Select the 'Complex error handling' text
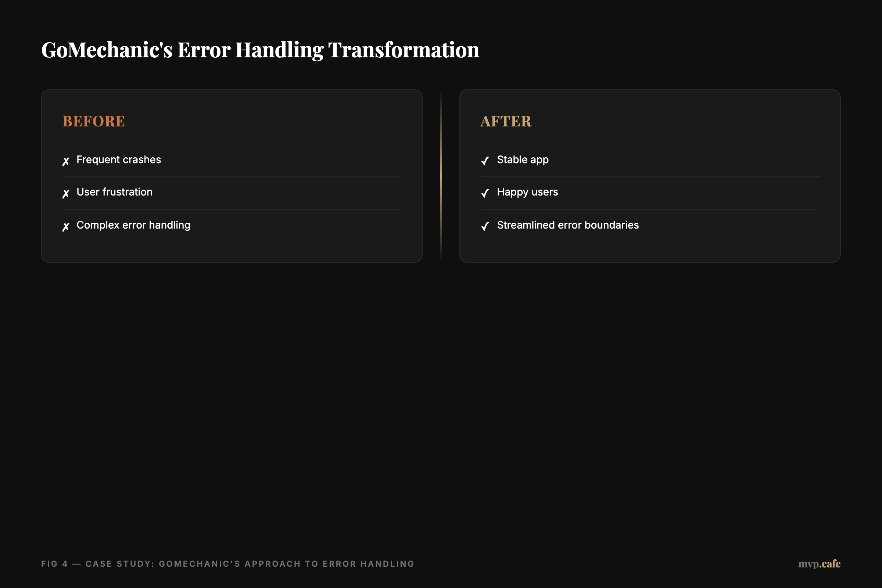Image resolution: width=882 pixels, height=588 pixels. pyautogui.click(x=133, y=225)
